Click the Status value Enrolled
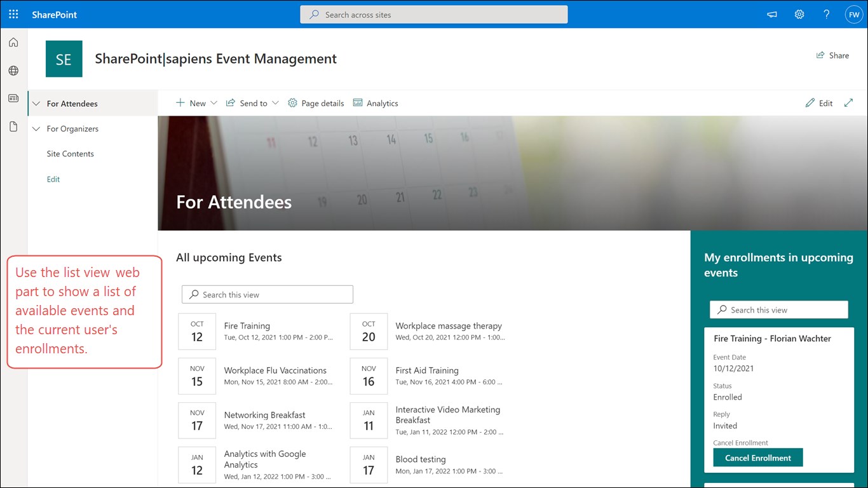The width and height of the screenshot is (868, 488). pos(728,397)
